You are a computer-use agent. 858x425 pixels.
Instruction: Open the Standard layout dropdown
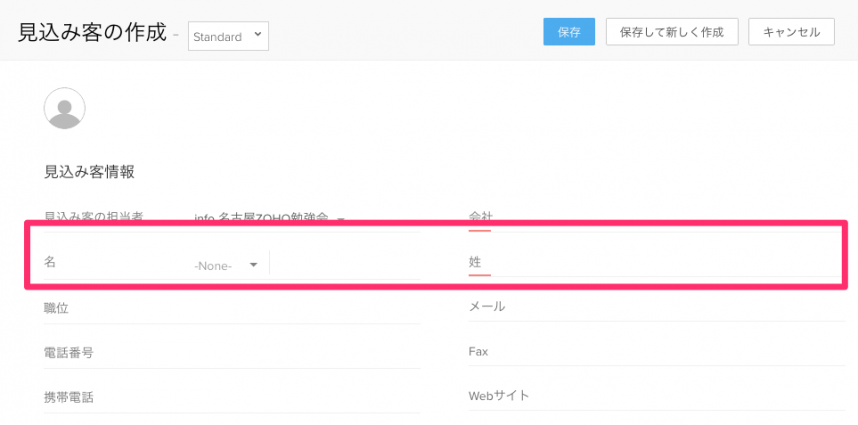click(x=228, y=37)
